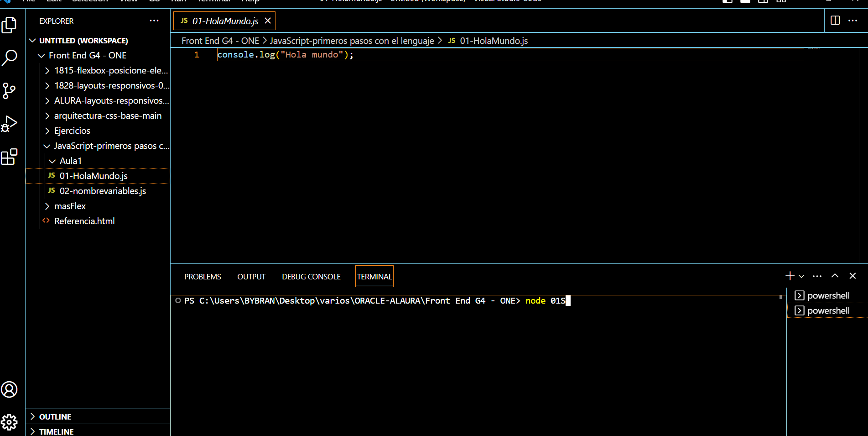
Task: Place cursor in console.log code line
Action: (285, 55)
